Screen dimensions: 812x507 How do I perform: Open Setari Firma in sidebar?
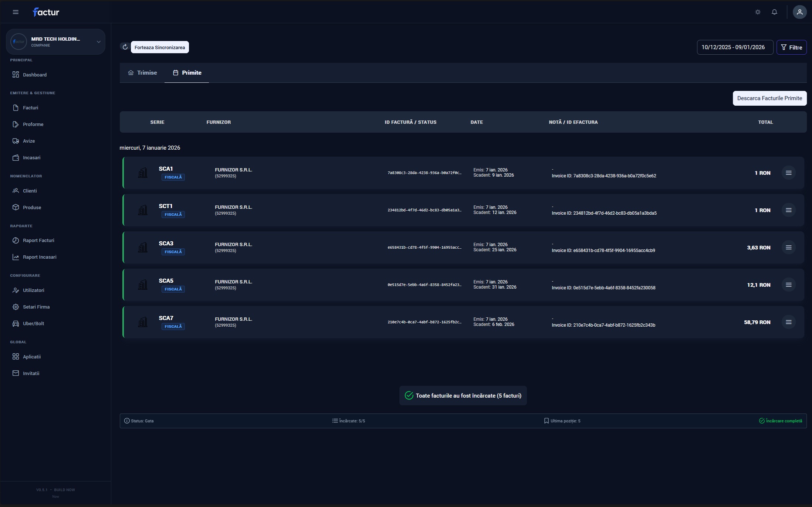(36, 307)
